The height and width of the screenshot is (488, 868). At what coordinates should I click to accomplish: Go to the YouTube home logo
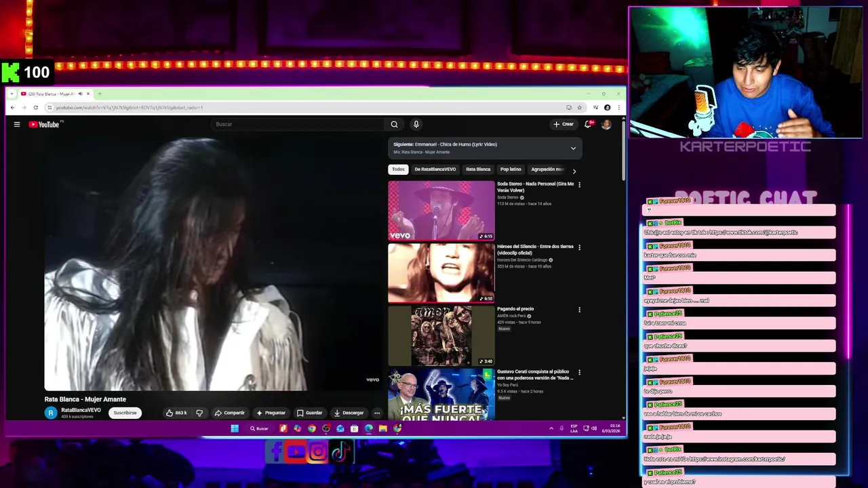pos(44,124)
